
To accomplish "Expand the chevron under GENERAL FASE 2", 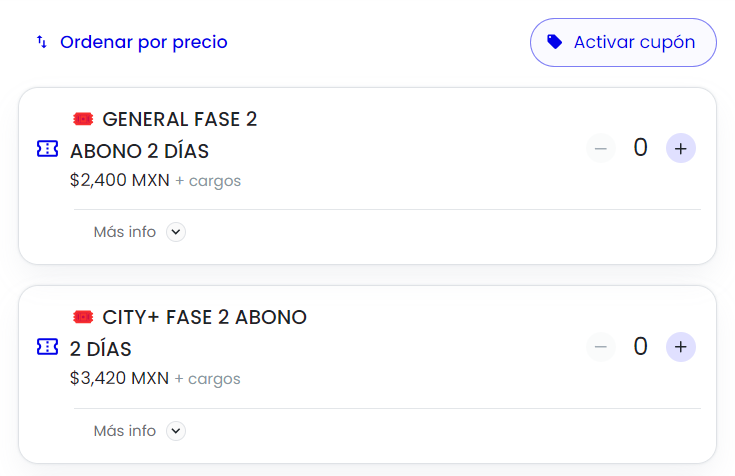I will (x=176, y=232).
